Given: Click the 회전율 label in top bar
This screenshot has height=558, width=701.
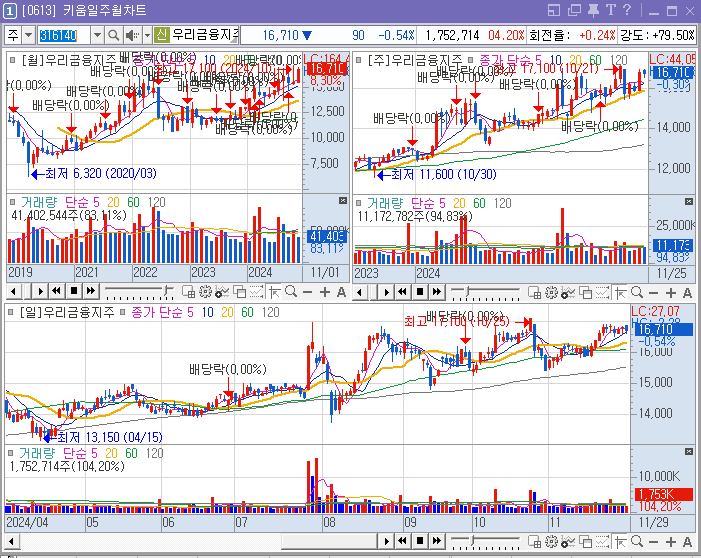Looking at the screenshot, I should click(x=549, y=35).
